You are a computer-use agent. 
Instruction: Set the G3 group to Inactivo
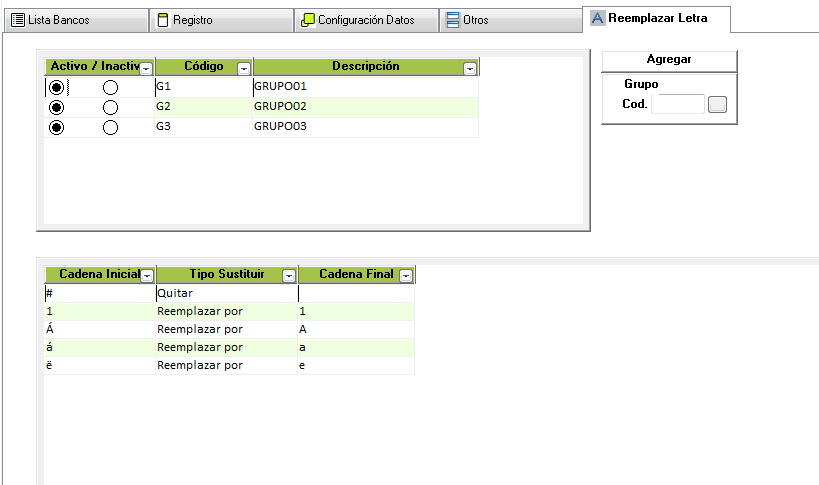[x=110, y=128]
